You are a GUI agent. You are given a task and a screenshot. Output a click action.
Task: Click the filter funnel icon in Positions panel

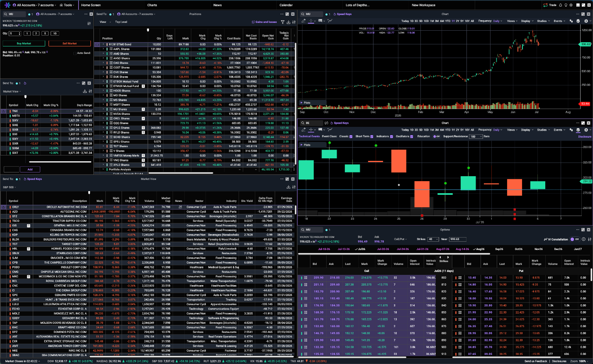[x=282, y=22]
